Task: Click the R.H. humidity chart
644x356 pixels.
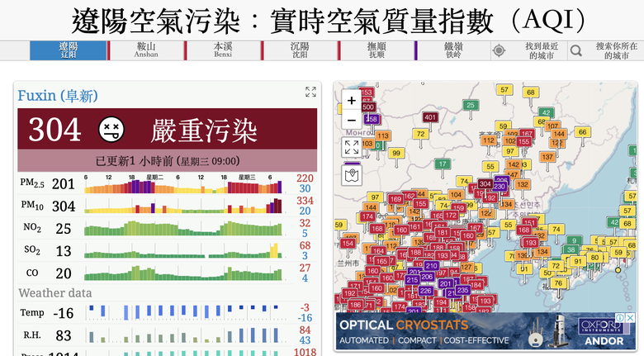Action: coord(183,335)
